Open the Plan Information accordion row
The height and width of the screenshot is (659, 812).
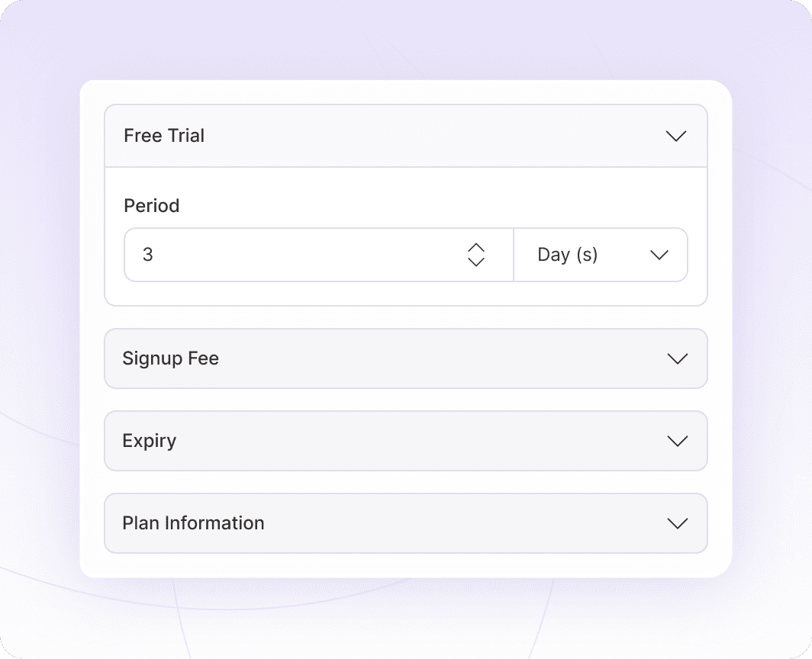click(x=404, y=523)
